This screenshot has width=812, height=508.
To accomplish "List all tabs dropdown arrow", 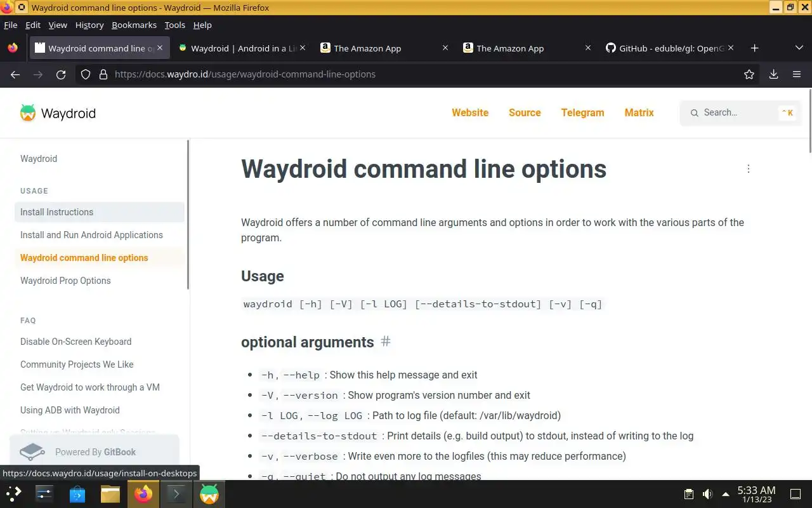I will 799,48.
